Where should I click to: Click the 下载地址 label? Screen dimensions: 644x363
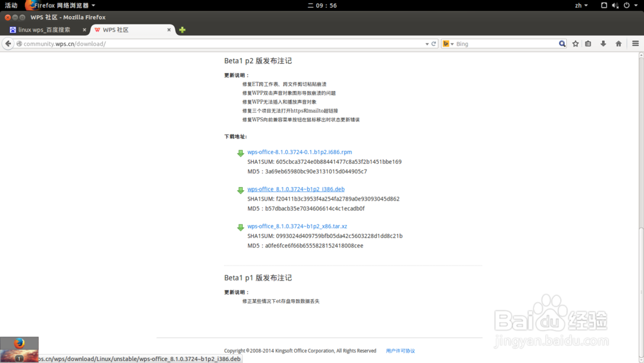coord(236,137)
